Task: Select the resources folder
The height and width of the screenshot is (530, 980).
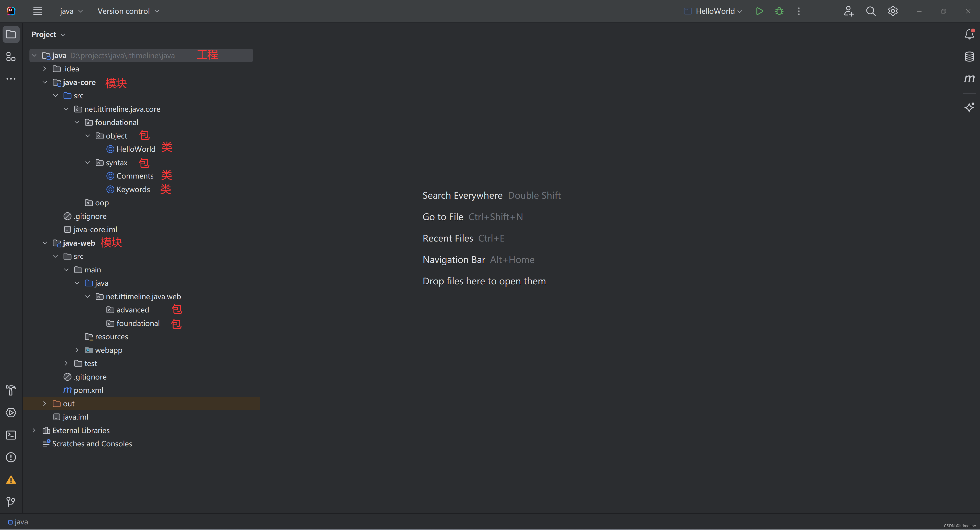Action: coord(106,336)
